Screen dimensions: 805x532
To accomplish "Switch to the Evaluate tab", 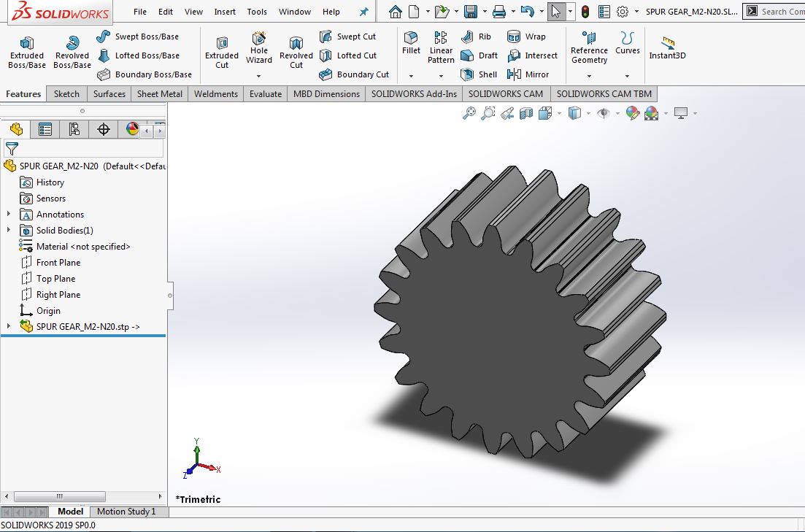I will point(266,94).
